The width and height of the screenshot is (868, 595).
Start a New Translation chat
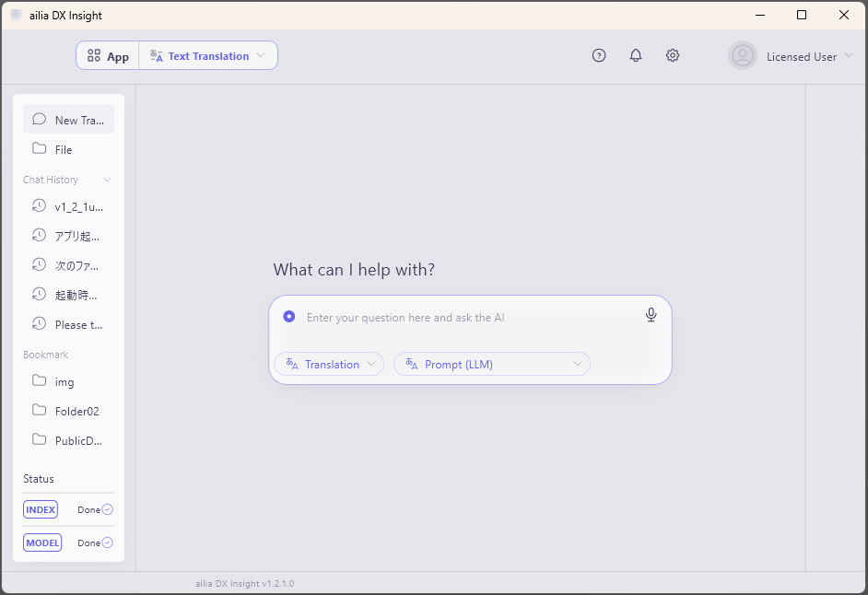68,119
